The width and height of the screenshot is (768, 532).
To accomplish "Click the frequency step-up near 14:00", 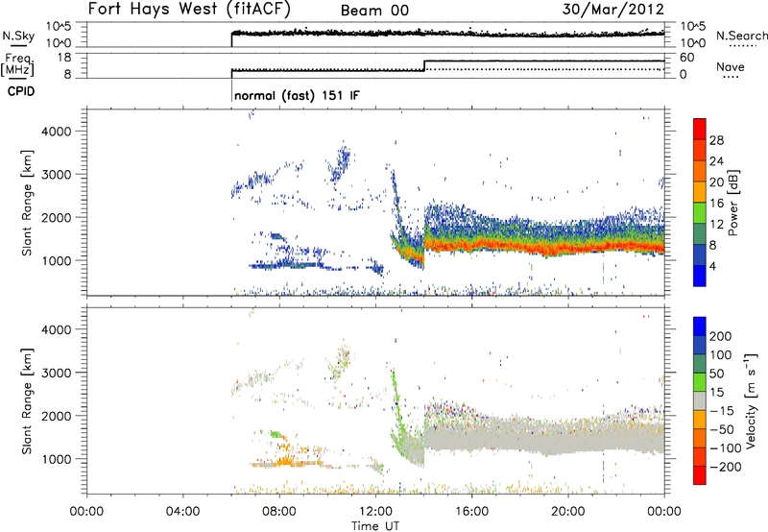I will click(x=424, y=65).
